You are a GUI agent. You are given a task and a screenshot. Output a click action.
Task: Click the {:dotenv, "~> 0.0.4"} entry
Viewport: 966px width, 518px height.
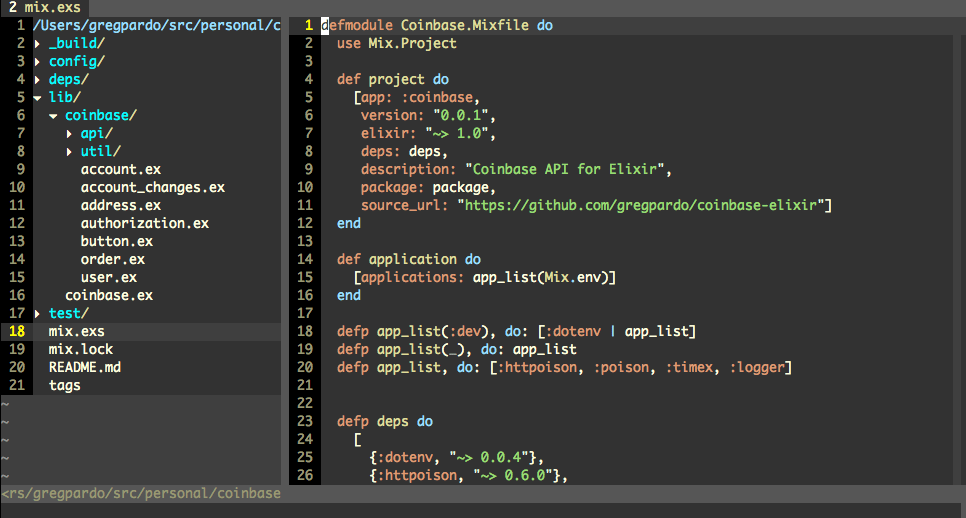click(x=453, y=458)
